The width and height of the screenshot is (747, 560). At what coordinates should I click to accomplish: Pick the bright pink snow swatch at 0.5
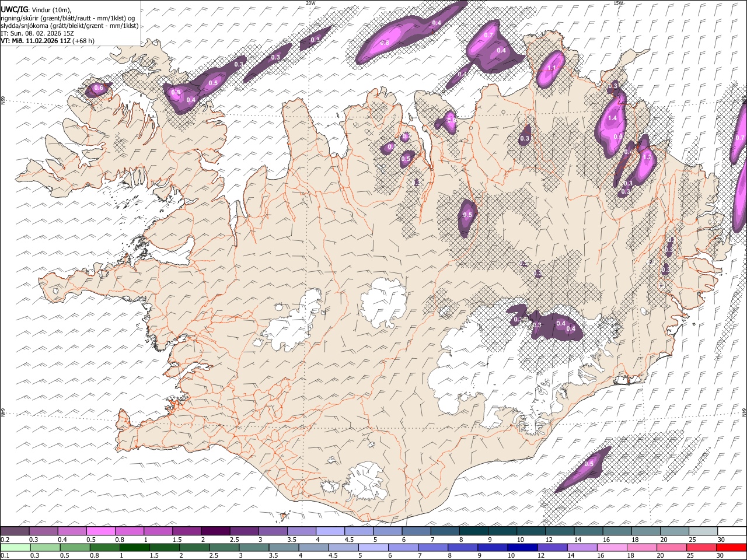point(101,531)
